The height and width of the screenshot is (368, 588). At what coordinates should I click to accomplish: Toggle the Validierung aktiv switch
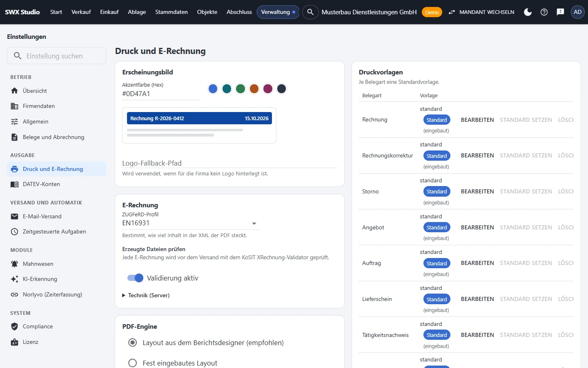(x=135, y=278)
